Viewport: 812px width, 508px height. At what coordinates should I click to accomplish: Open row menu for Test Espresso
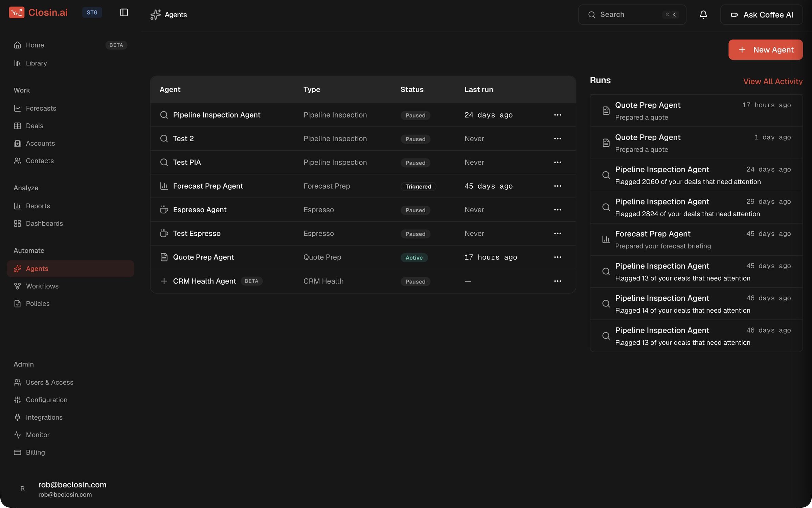[x=558, y=233]
